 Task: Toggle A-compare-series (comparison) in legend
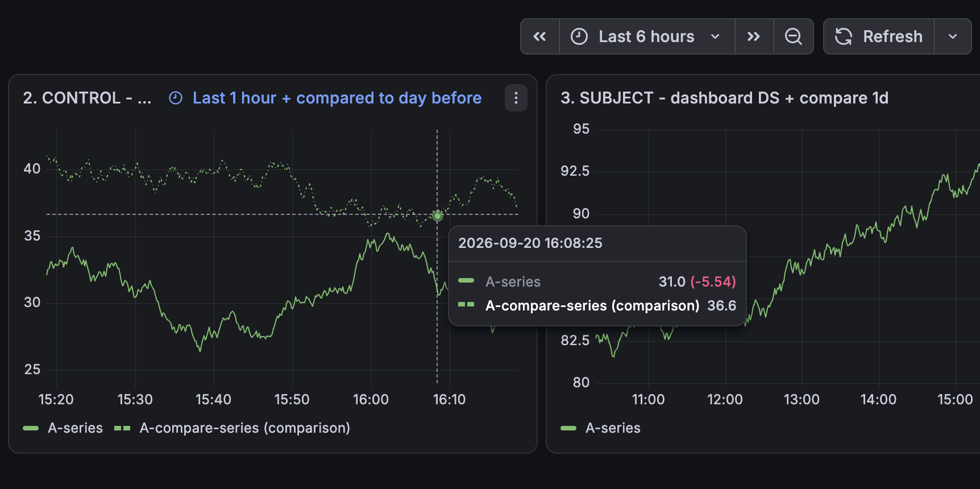[x=245, y=428]
